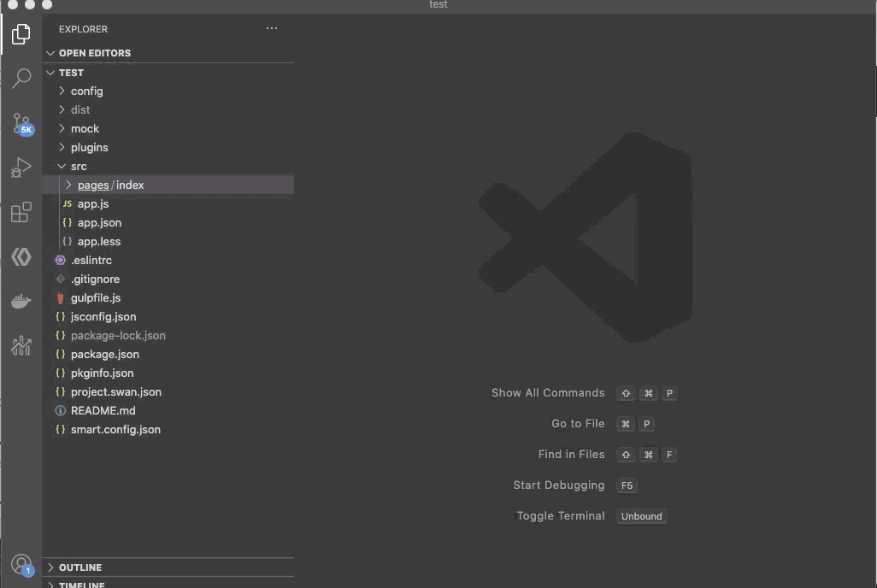The width and height of the screenshot is (877, 588).
Task: Open Explorer more actions ellipsis
Action: coord(272,28)
